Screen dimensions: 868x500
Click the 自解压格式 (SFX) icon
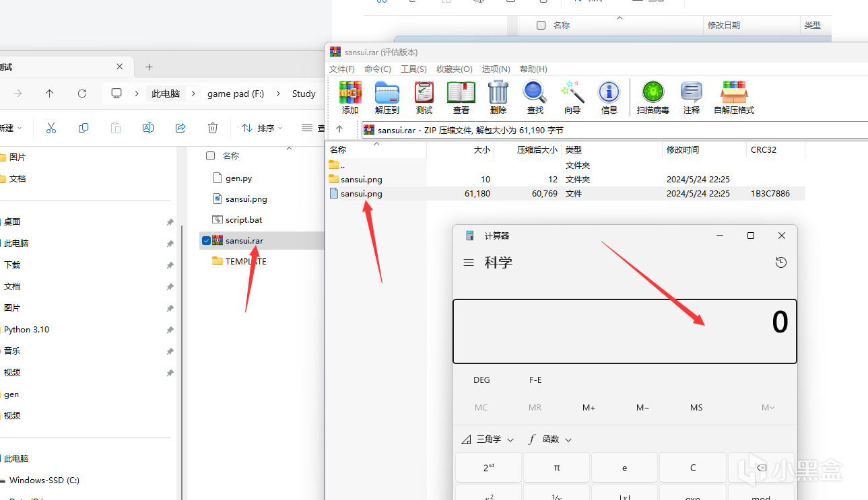coord(734,98)
